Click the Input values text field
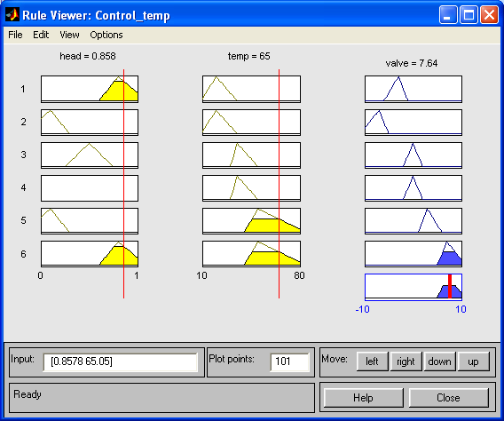Screen dimensions: 504x421 point(120,361)
